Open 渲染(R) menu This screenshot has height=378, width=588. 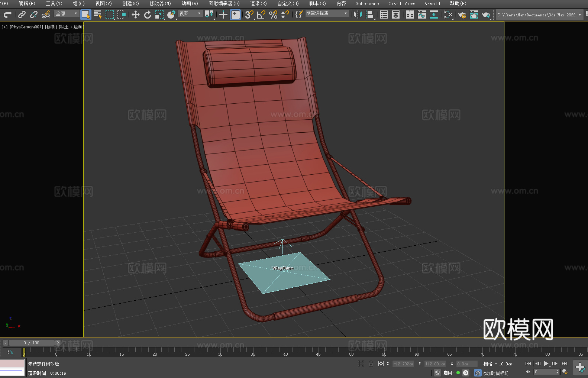tap(258, 3)
